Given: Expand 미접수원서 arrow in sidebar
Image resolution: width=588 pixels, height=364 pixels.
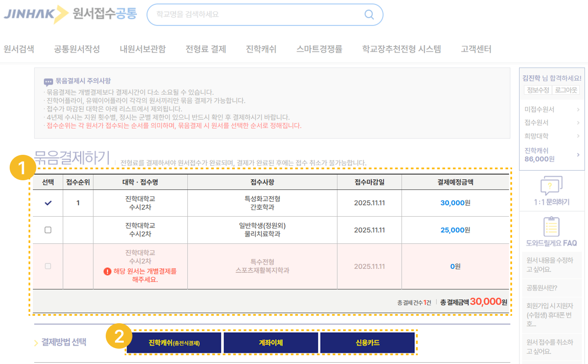Looking at the screenshot, I should [x=578, y=110].
